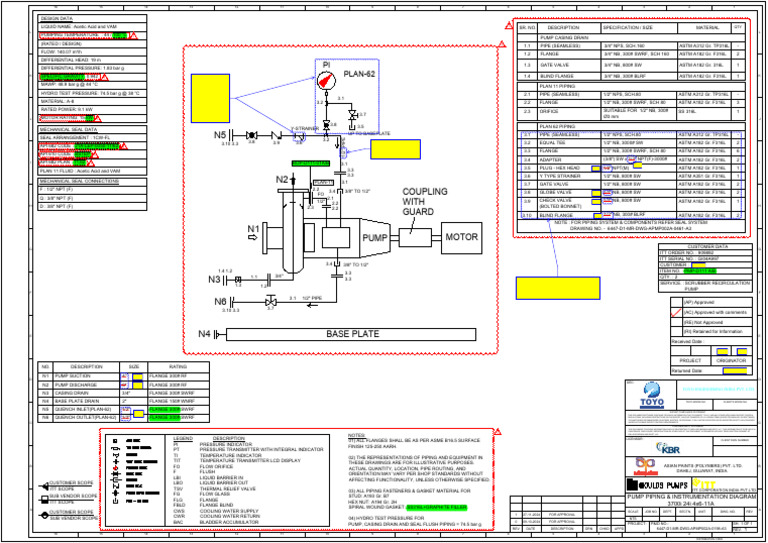Click the Goulds Pumps logo
Screen dimensions: 768x543
point(658,485)
